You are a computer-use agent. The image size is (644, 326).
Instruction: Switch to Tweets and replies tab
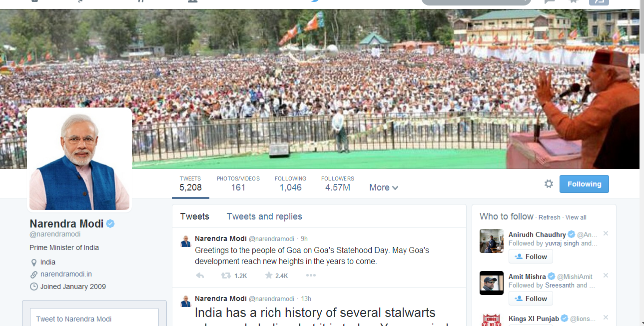(264, 216)
